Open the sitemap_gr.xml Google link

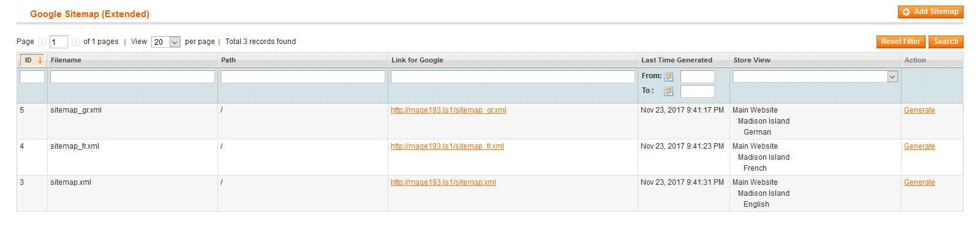[x=448, y=110]
